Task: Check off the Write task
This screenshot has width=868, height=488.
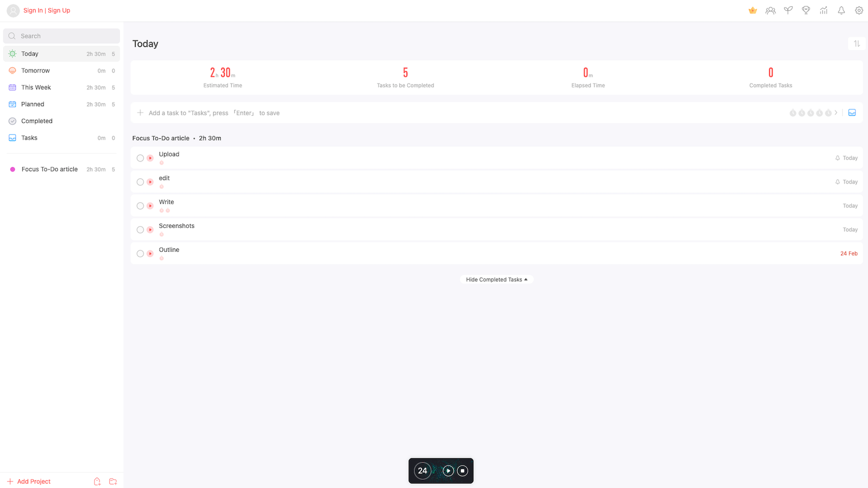Action: 140,206
